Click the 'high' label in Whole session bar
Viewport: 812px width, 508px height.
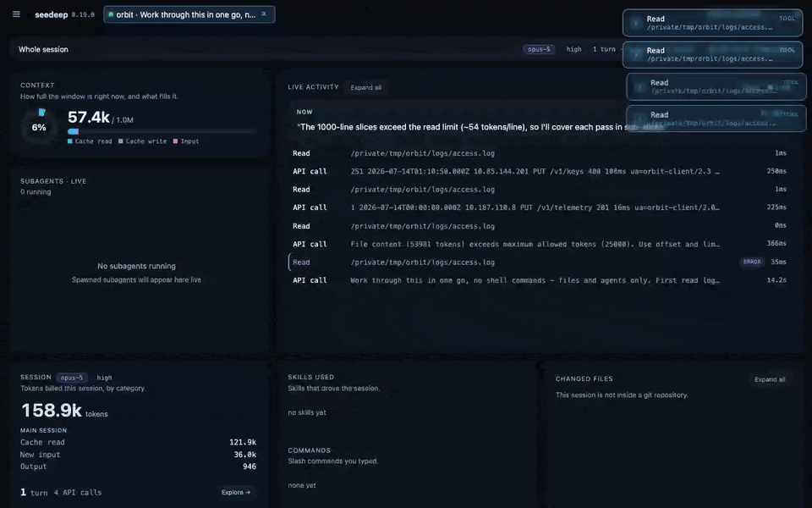[x=573, y=49]
